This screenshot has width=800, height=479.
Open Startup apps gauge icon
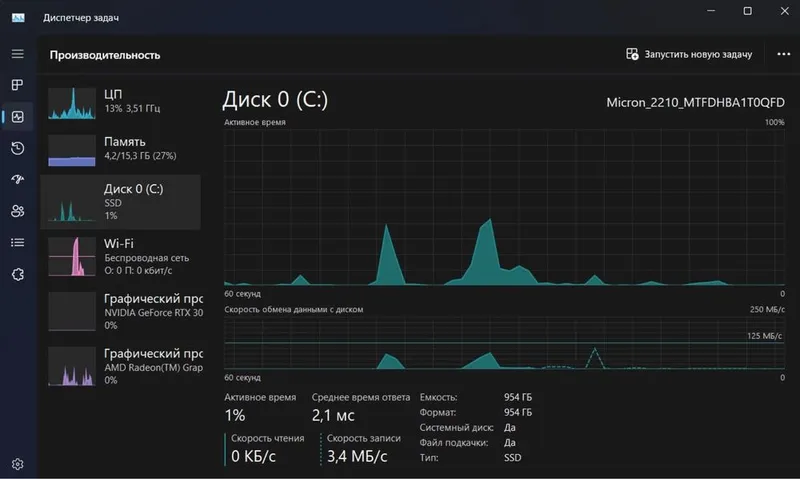pos(17,180)
